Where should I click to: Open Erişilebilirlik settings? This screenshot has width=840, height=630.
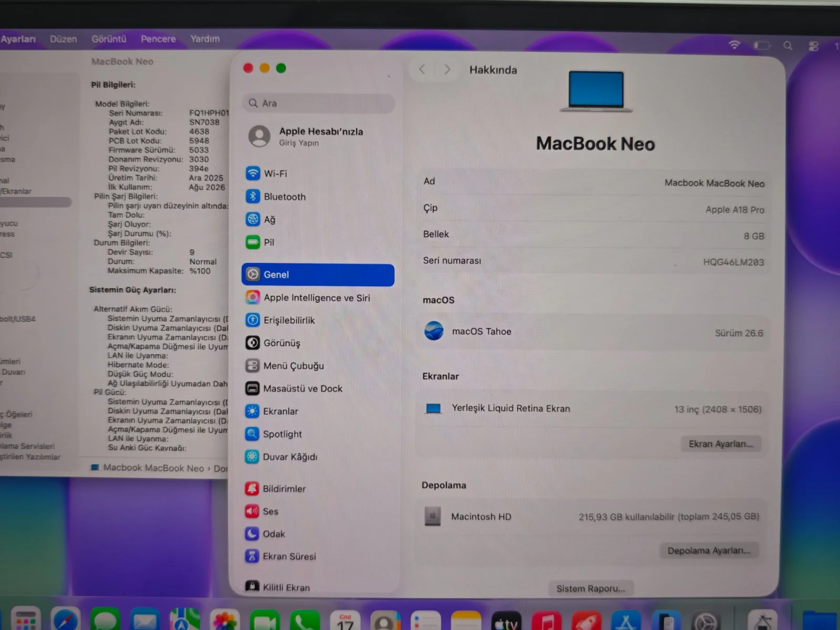click(x=318, y=320)
